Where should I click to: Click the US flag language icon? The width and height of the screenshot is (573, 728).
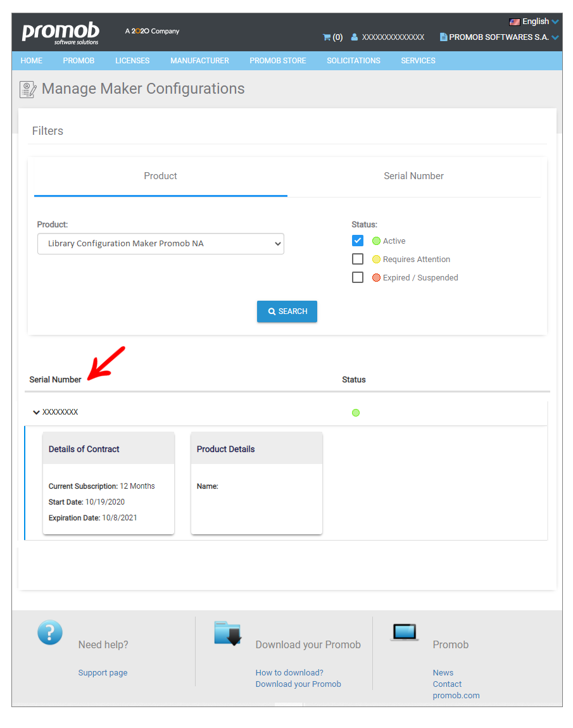click(x=515, y=22)
